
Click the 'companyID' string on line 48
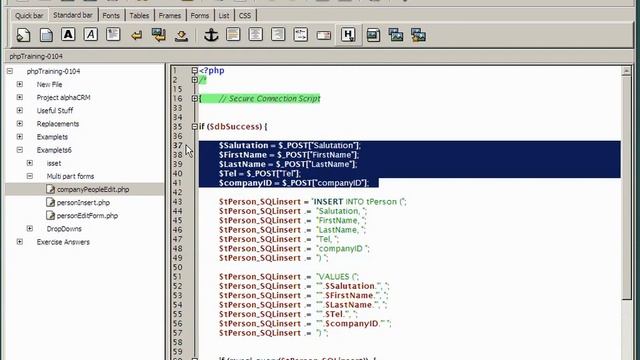tap(340, 249)
